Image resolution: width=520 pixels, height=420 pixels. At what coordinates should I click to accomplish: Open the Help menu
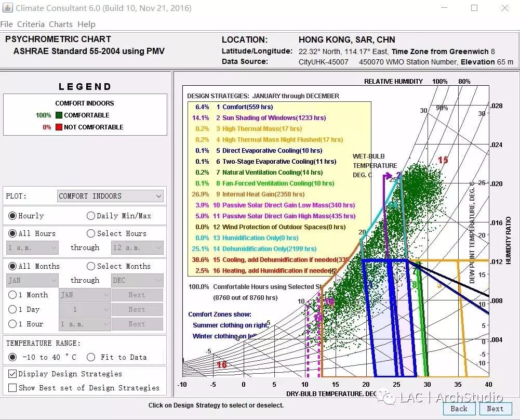coord(86,24)
